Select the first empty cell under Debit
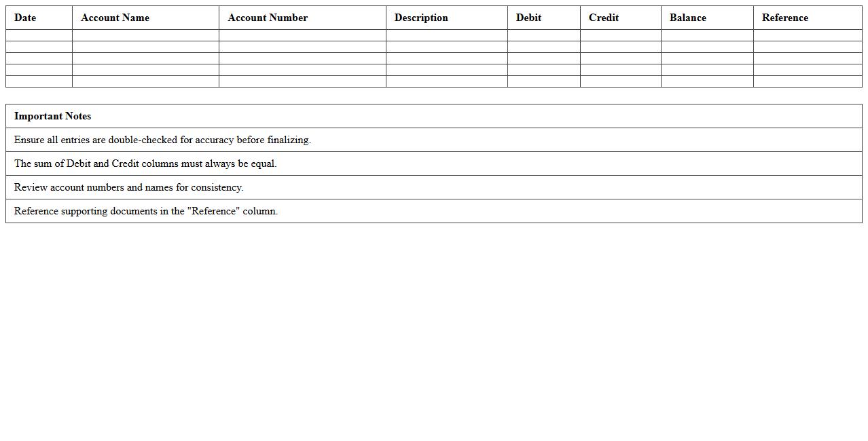 (x=543, y=35)
